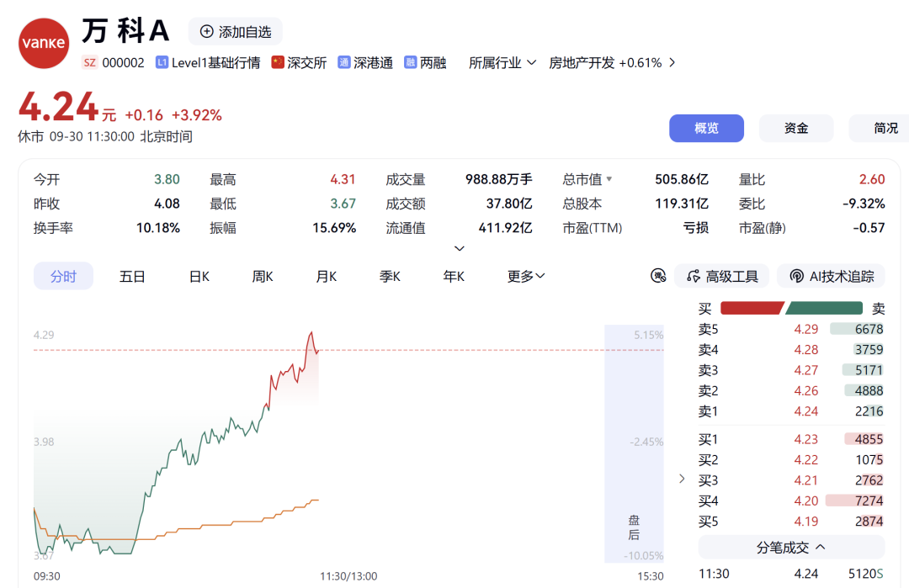Click 买4 order row at 4.20
Screen dimensions: 909x588
(790, 501)
